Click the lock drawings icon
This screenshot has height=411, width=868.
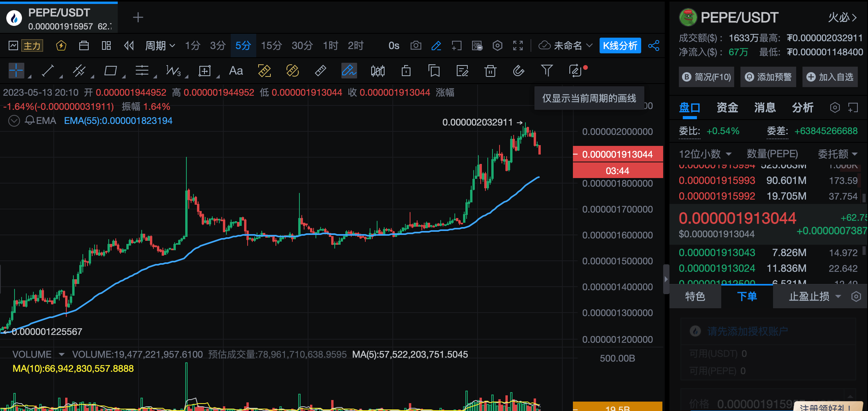(406, 71)
